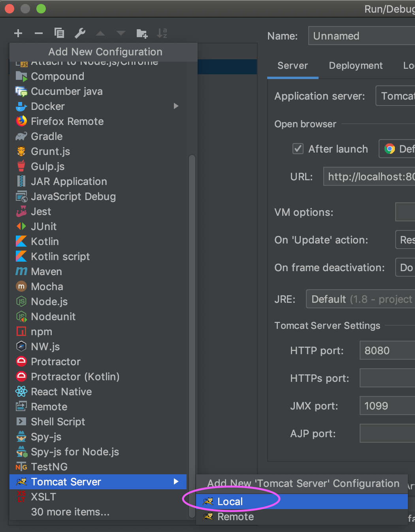
Task: Open the JRE Default combo box
Action: 360,299
